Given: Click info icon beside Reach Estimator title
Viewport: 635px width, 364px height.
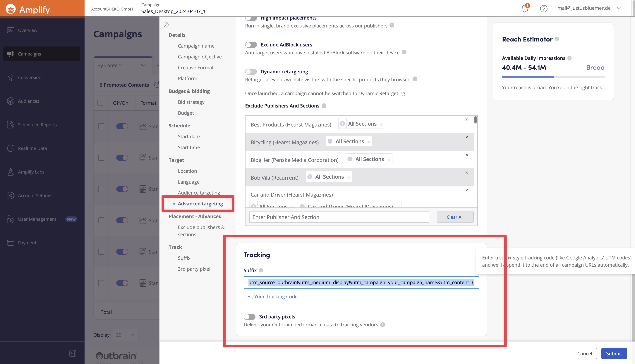Looking at the screenshot, I should [556, 39].
